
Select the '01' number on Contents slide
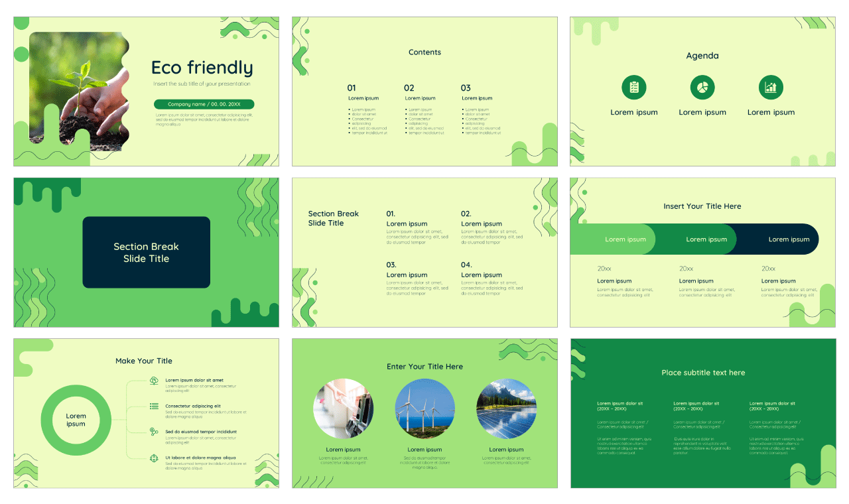coord(352,88)
